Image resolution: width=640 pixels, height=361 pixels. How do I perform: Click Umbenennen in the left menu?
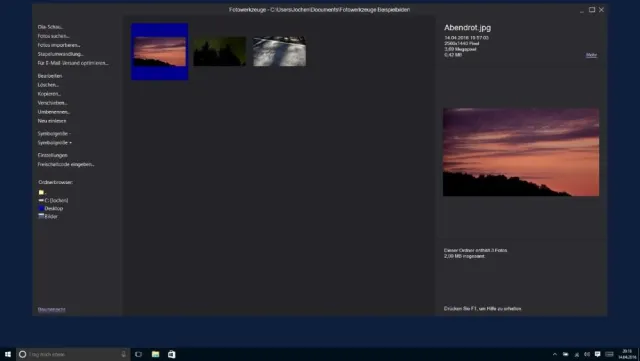click(x=54, y=112)
